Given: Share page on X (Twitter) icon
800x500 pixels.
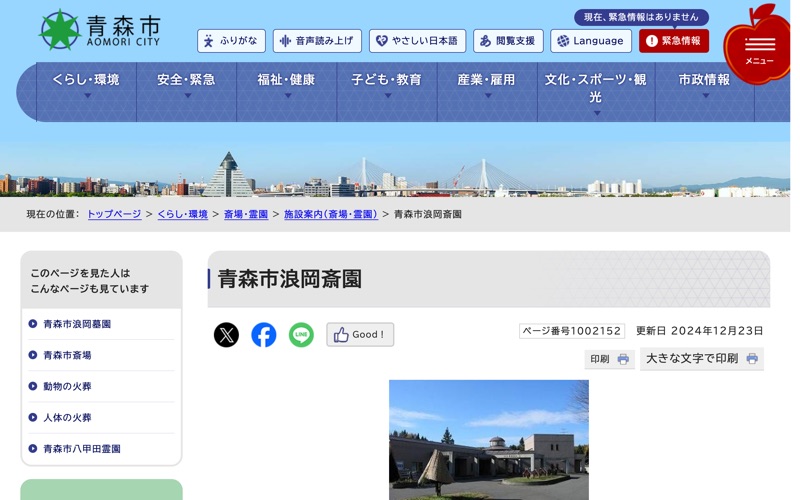Looking at the screenshot, I should pos(226,335).
